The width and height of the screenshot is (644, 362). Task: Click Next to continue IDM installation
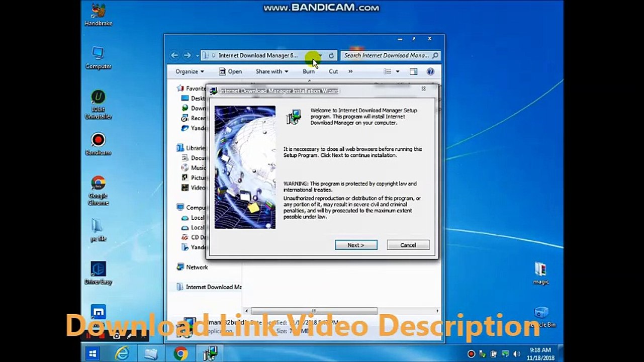356,245
